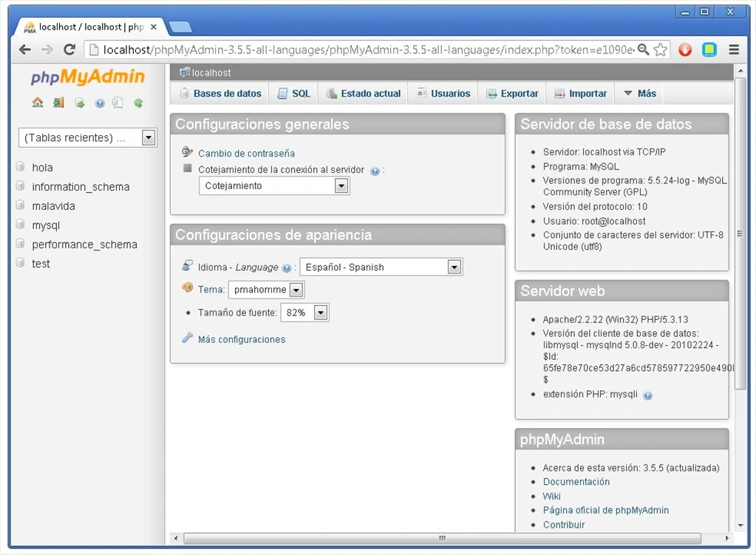Open the Más configuraciones link
This screenshot has height=555, width=756.
(x=242, y=339)
